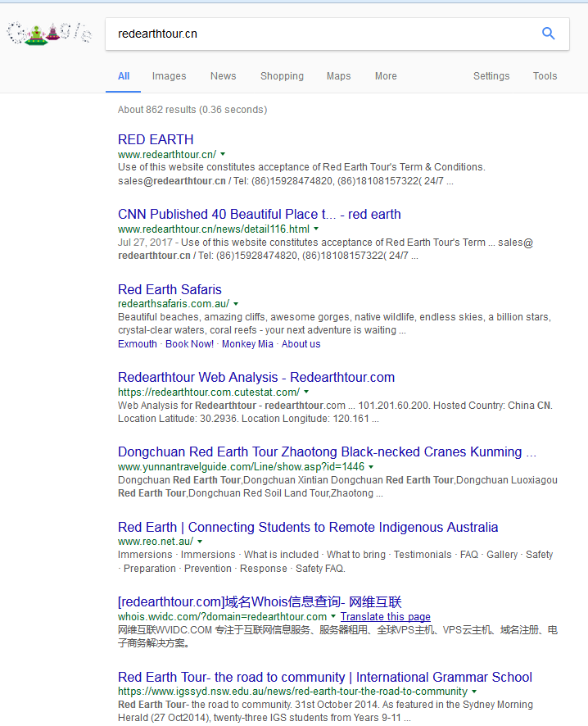This screenshot has width=588, height=726.
Task: Click the www.reo.net.au/ green URL
Action: click(x=156, y=542)
